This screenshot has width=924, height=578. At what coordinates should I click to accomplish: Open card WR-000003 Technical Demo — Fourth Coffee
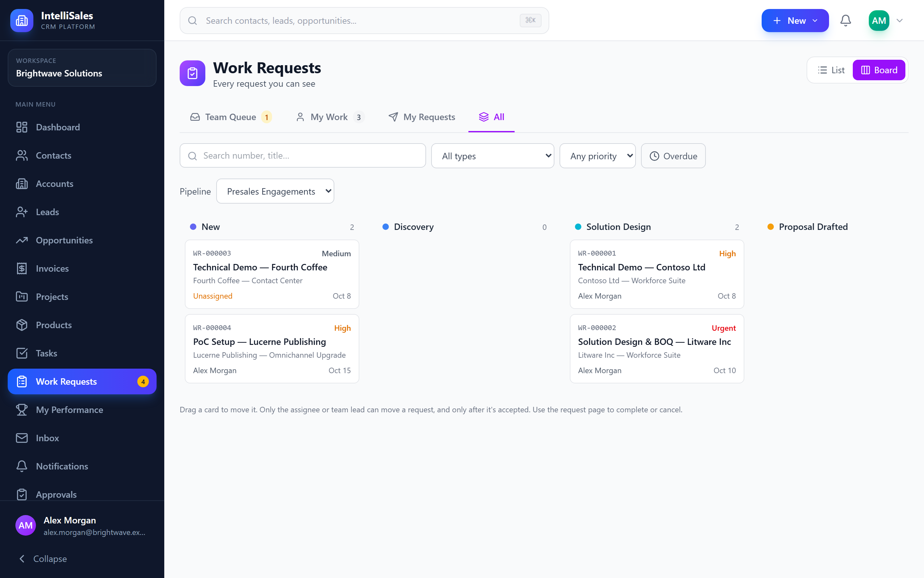pyautogui.click(x=272, y=275)
